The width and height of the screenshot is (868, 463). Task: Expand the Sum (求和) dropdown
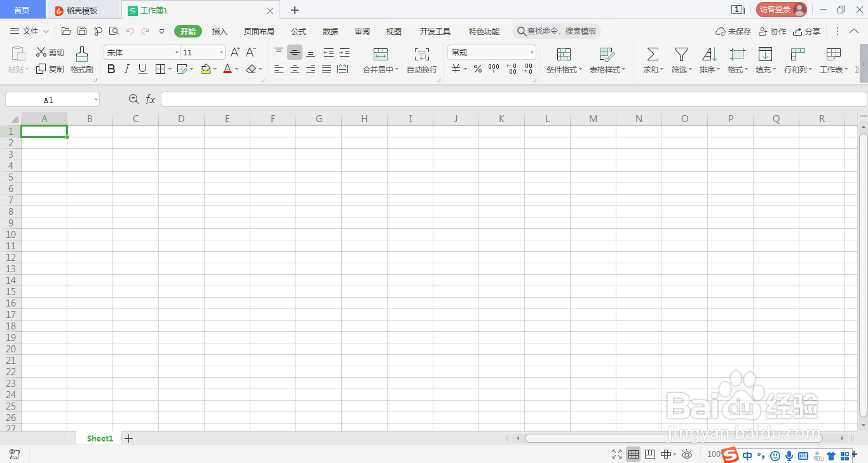pos(662,70)
